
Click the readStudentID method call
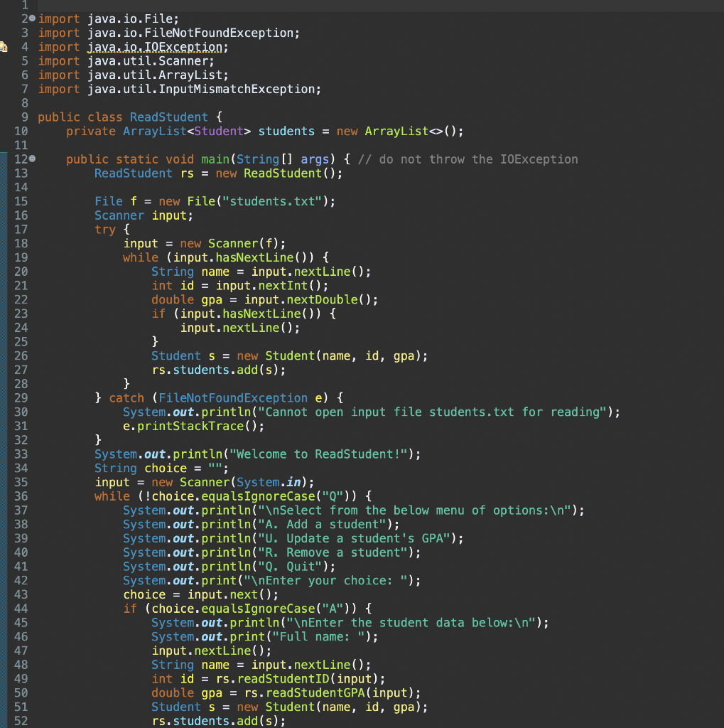click(x=283, y=679)
